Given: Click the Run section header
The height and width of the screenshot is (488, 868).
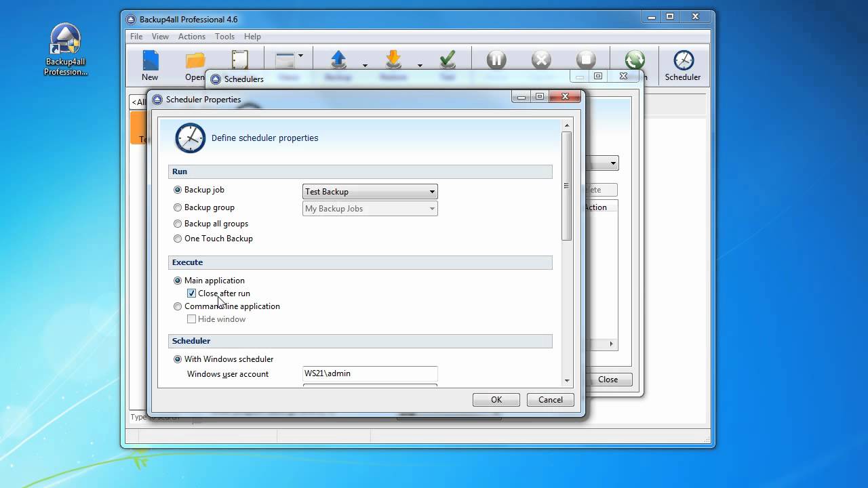Looking at the screenshot, I should pos(360,172).
